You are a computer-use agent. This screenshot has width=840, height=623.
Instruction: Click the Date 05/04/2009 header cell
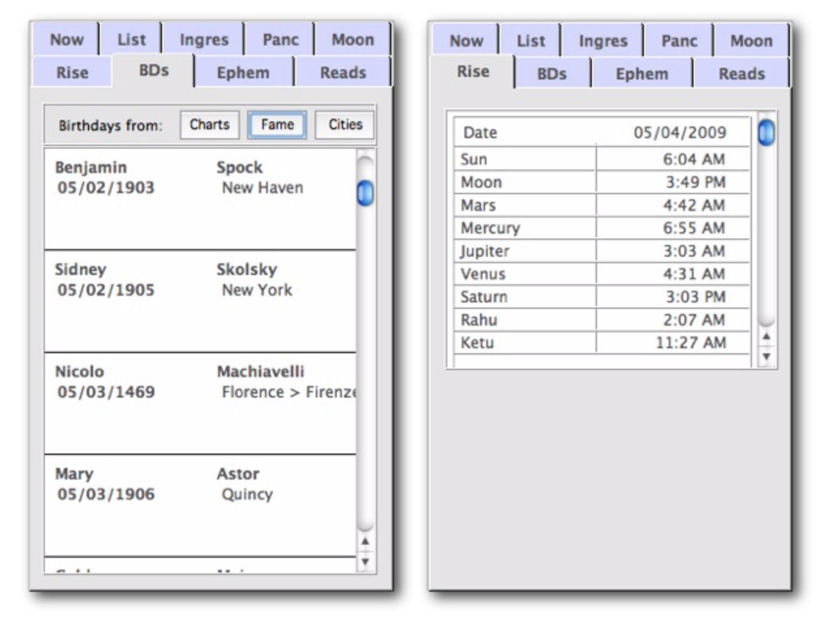point(601,132)
